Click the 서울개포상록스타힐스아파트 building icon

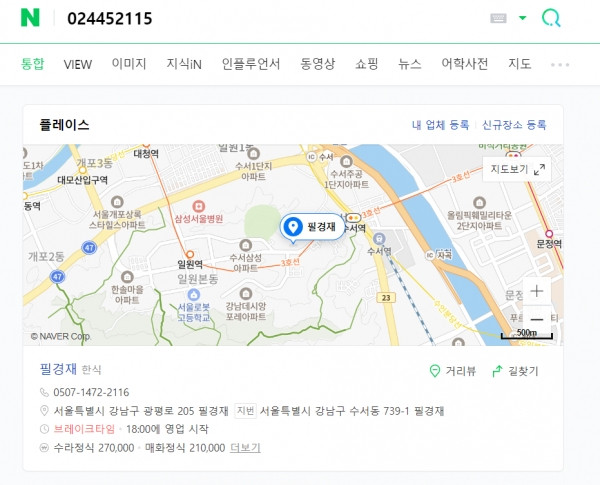(x=117, y=201)
